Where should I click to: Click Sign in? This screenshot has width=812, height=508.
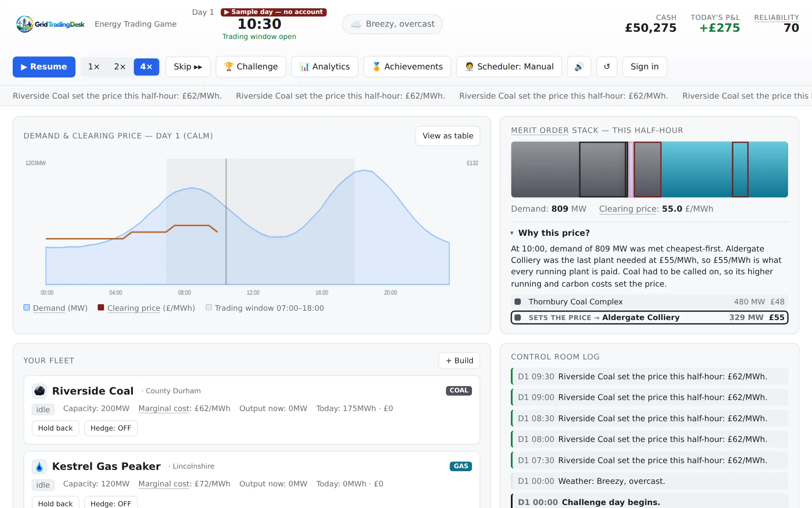tap(645, 67)
